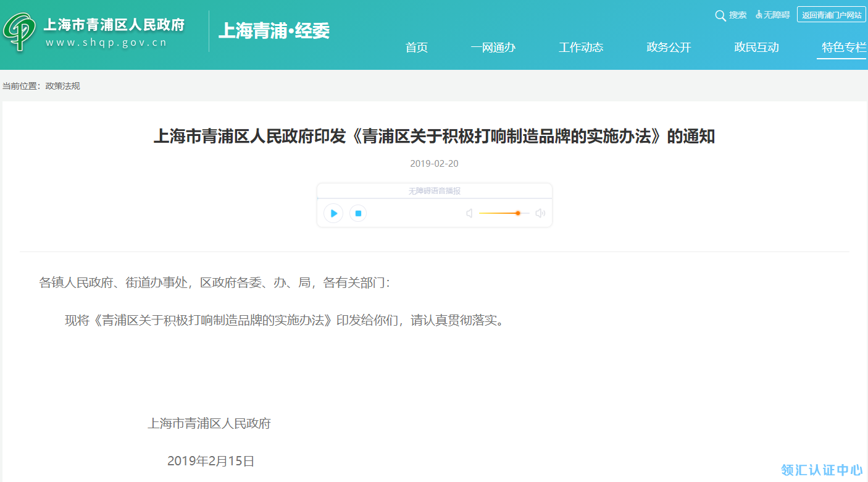Viewport: 868px width, 482px height.
Task: Click the play icon in audio player
Action: 333,213
